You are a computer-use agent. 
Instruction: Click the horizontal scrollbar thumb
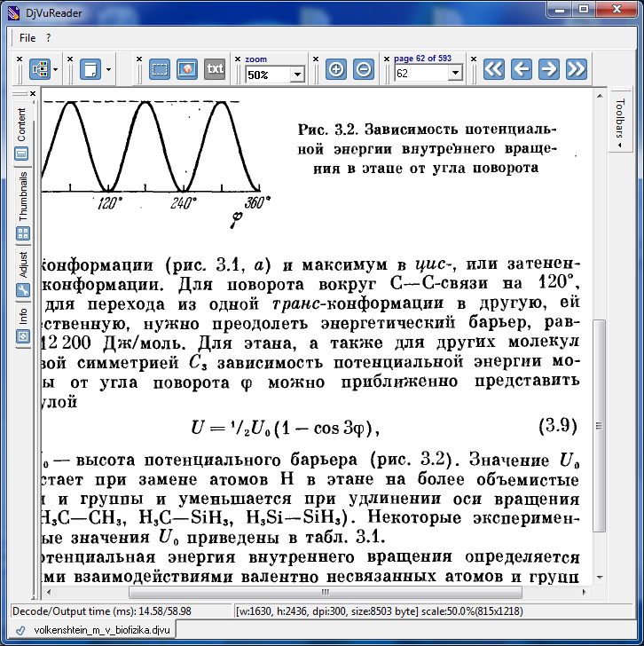[326, 593]
